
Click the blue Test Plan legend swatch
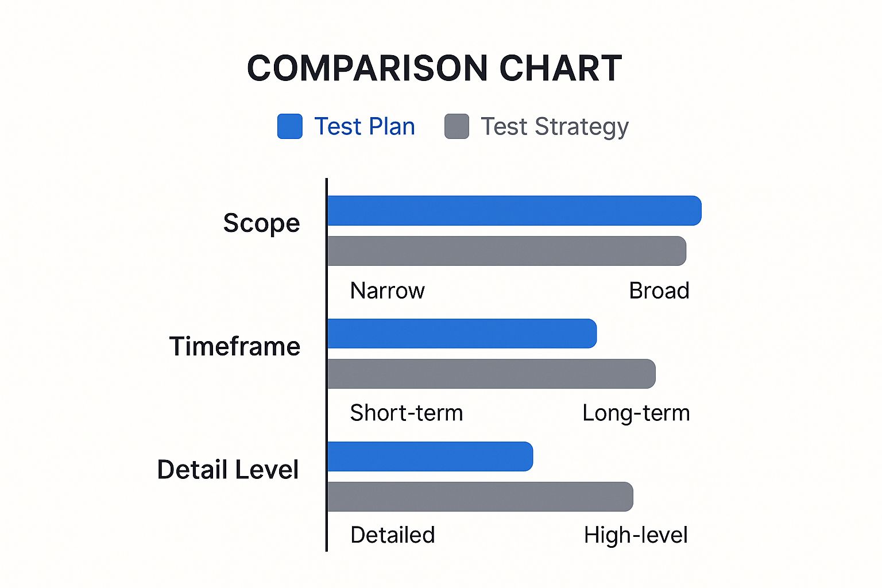290,126
